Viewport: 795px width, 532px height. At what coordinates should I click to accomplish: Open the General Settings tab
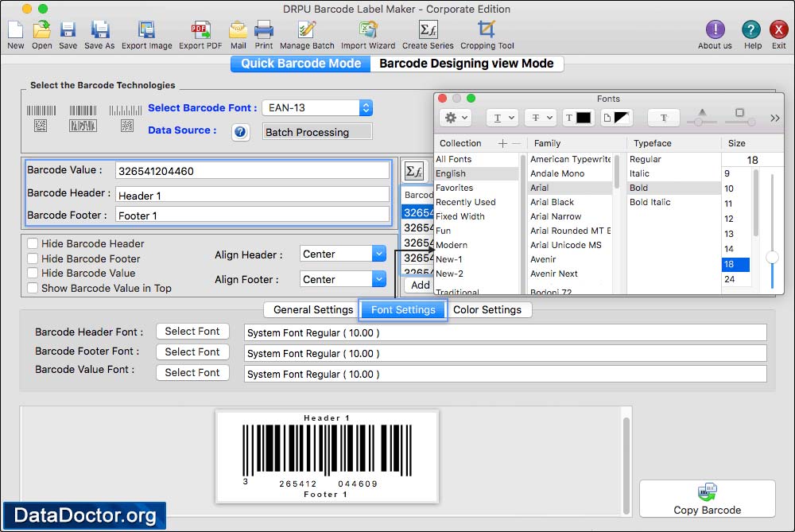[x=312, y=310]
